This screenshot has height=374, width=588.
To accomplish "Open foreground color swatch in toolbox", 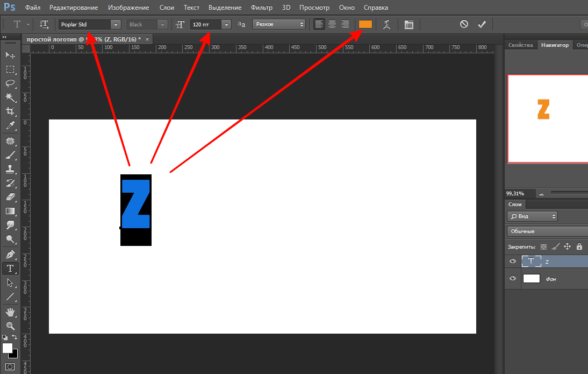I will tap(8, 348).
